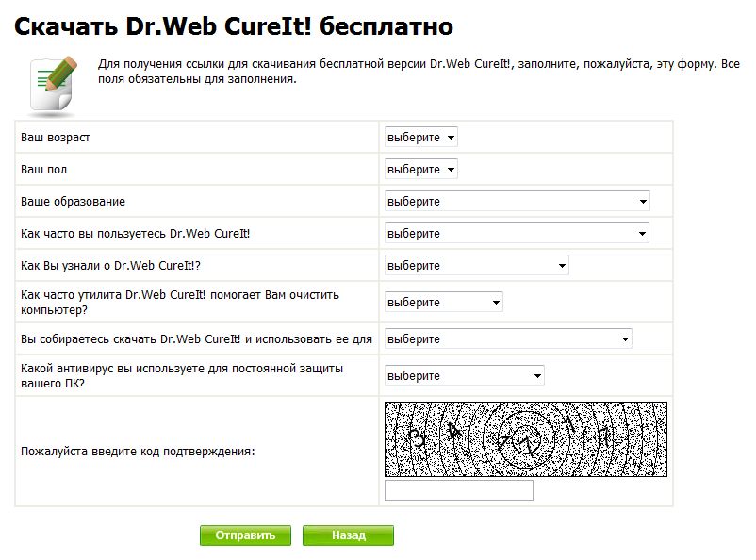Open the "Ваше образование" dropdown
Viewport: 756px width, 560px height.
click(x=517, y=202)
